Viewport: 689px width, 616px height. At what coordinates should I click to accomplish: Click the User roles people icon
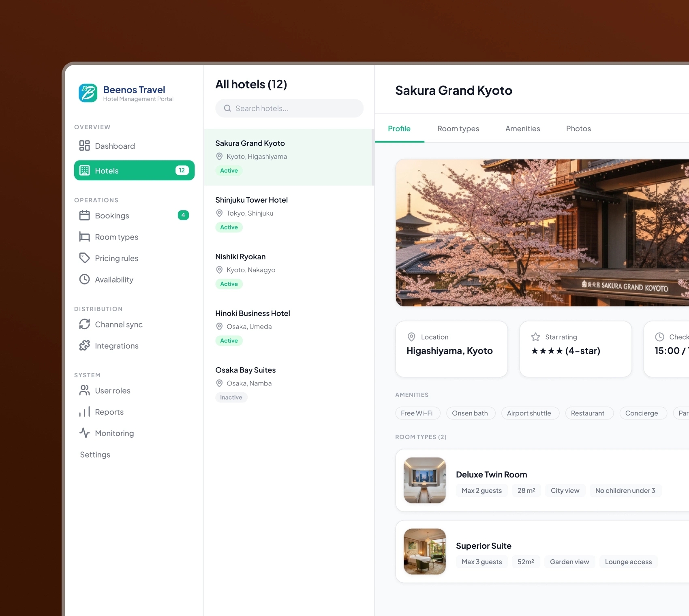pos(84,391)
